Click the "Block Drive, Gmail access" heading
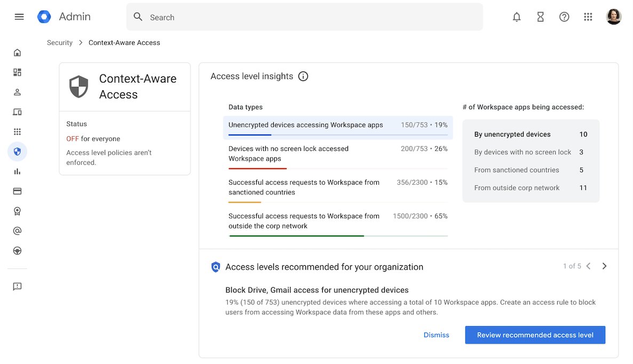Image resolution: width=633 pixels, height=364 pixels. tap(317, 290)
